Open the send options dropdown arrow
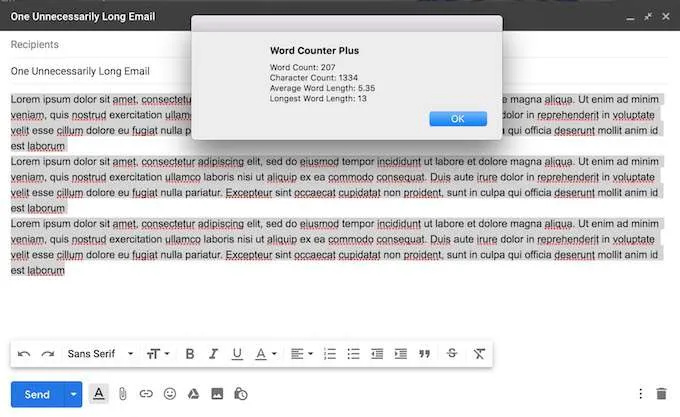The height and width of the screenshot is (417, 680). pyautogui.click(x=73, y=394)
